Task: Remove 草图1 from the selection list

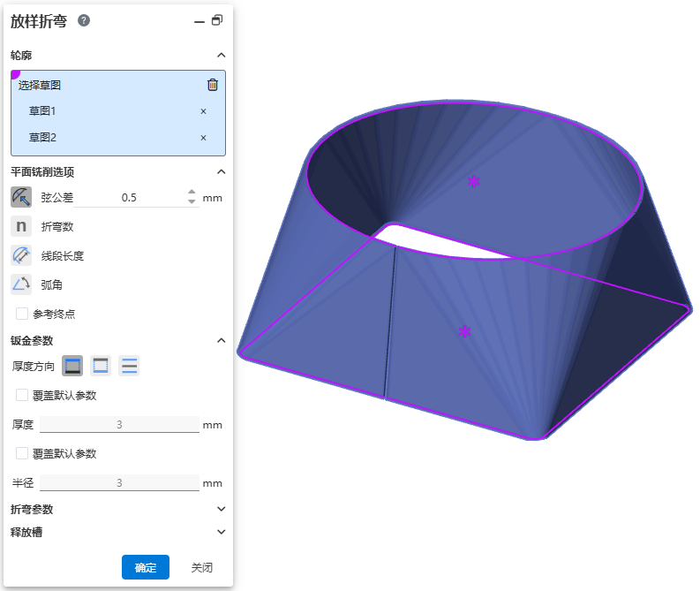Action: [x=203, y=111]
